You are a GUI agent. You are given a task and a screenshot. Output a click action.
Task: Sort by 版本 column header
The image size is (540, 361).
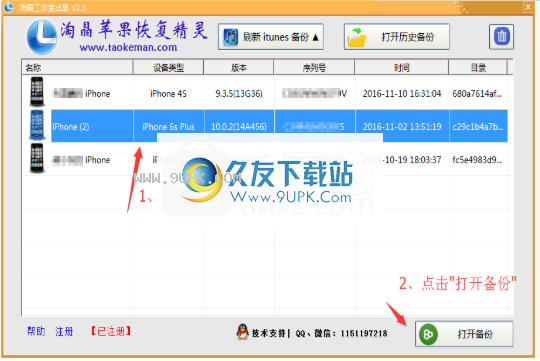point(239,68)
